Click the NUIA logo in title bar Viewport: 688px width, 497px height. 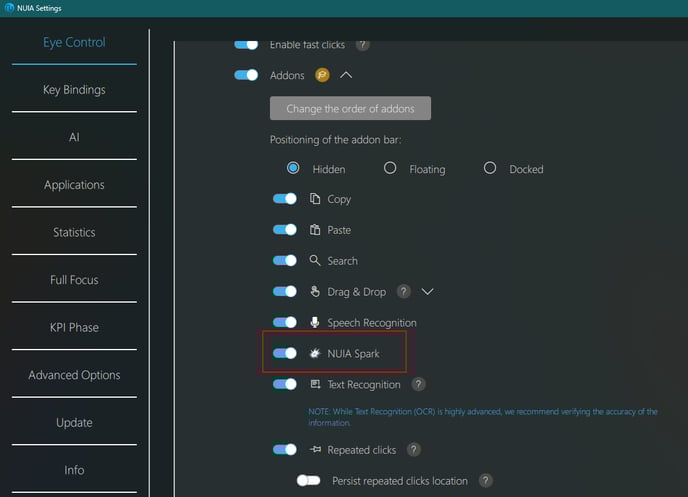tap(9, 7)
